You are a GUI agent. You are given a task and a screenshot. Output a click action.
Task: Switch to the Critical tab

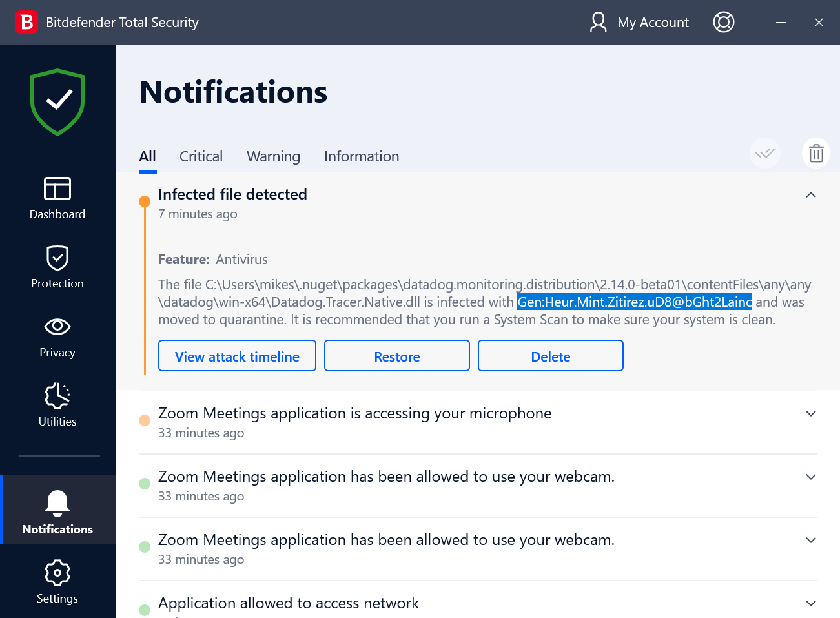(x=201, y=156)
